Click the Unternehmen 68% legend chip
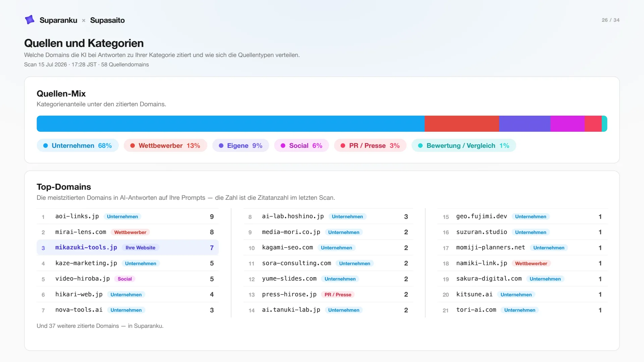This screenshot has height=362, width=644. (77, 145)
